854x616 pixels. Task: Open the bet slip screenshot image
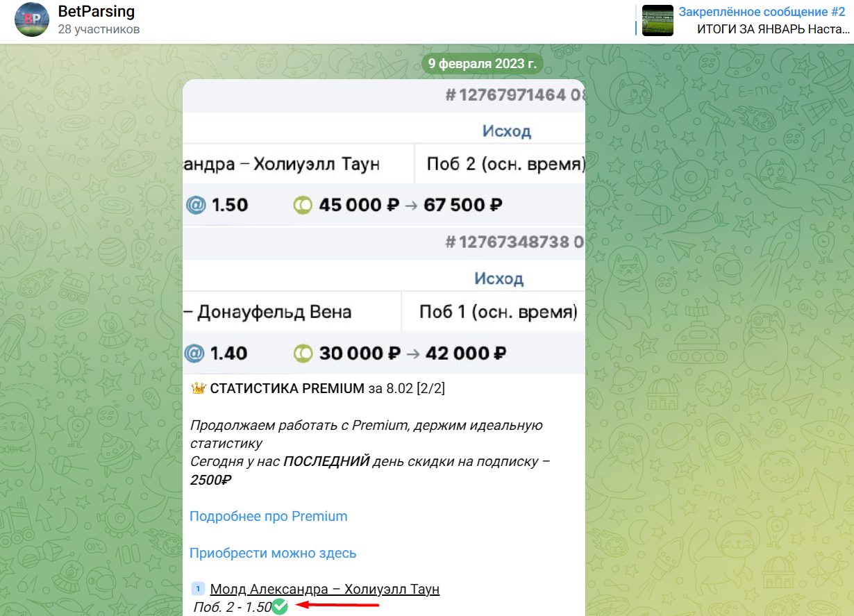tap(384, 227)
